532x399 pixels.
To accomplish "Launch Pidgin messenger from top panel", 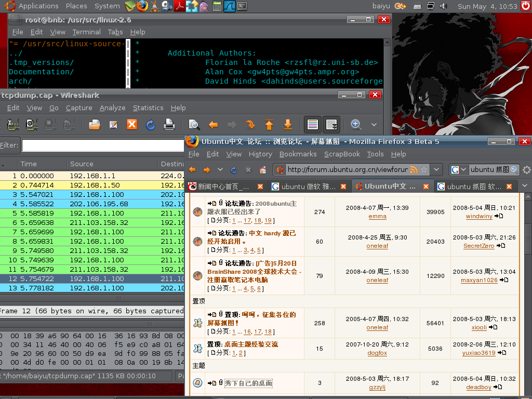I will [x=204, y=6].
